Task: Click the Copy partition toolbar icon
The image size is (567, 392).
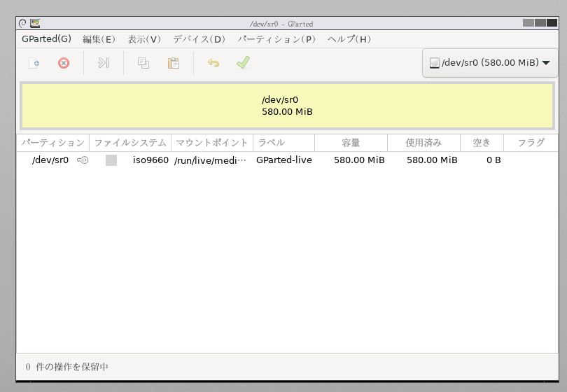Action: pyautogui.click(x=143, y=63)
